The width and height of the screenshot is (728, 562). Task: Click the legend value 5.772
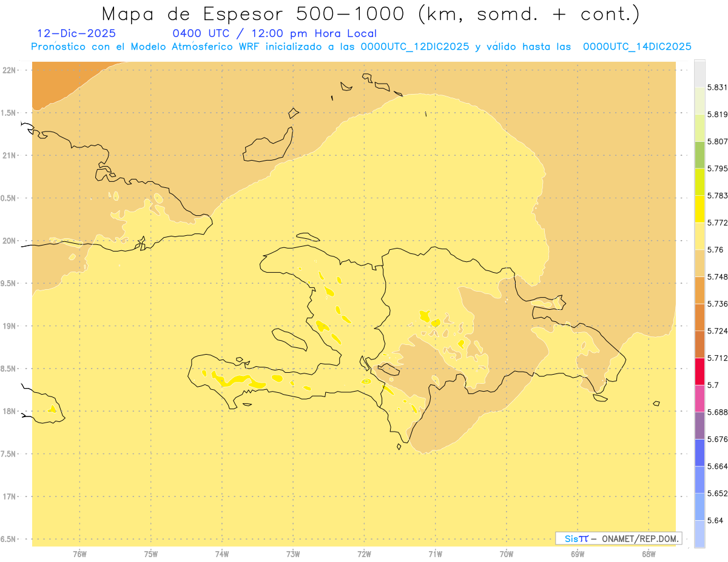point(718,222)
